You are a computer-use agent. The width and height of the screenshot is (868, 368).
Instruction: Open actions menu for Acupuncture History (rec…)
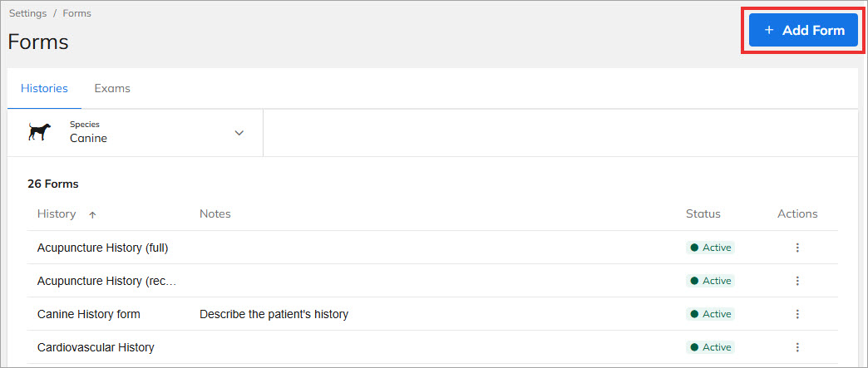[x=797, y=281]
